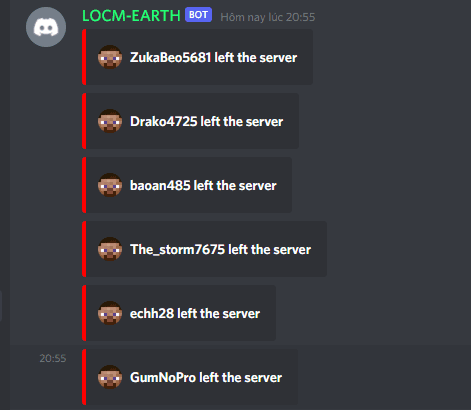Viewport: 471px width, 410px height.
Task: Click the Minecraft head beside Drako4725
Action: click(x=110, y=121)
